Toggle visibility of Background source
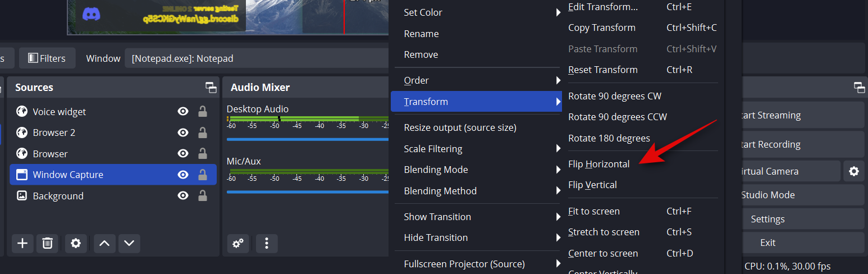Screen dimensions: 868x274 pos(183,196)
